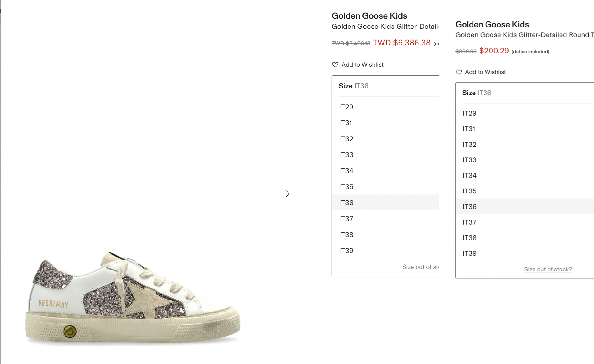Click the right 'Golden Goose Kids' brand heading
Screen dimensions: 594x364
tap(492, 24)
